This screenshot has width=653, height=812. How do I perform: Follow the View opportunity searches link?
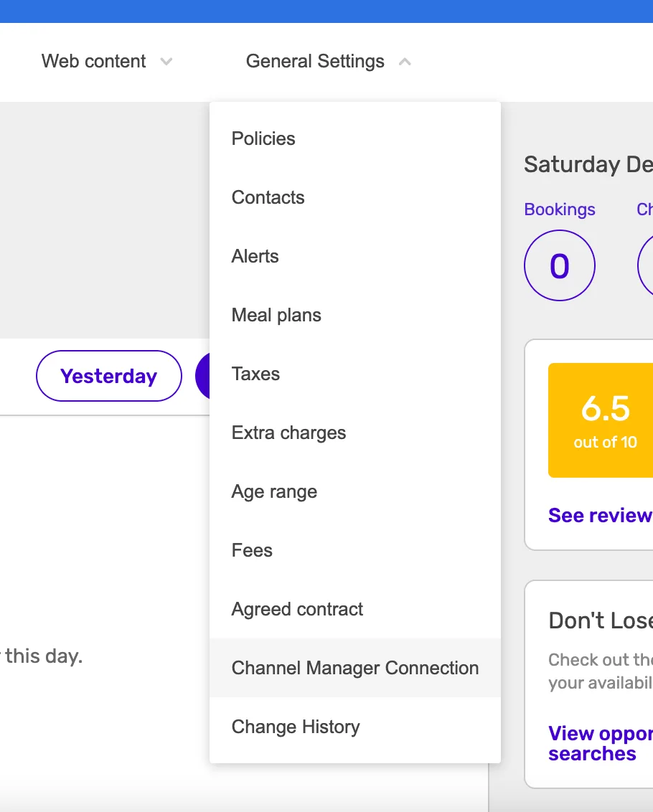(x=600, y=744)
